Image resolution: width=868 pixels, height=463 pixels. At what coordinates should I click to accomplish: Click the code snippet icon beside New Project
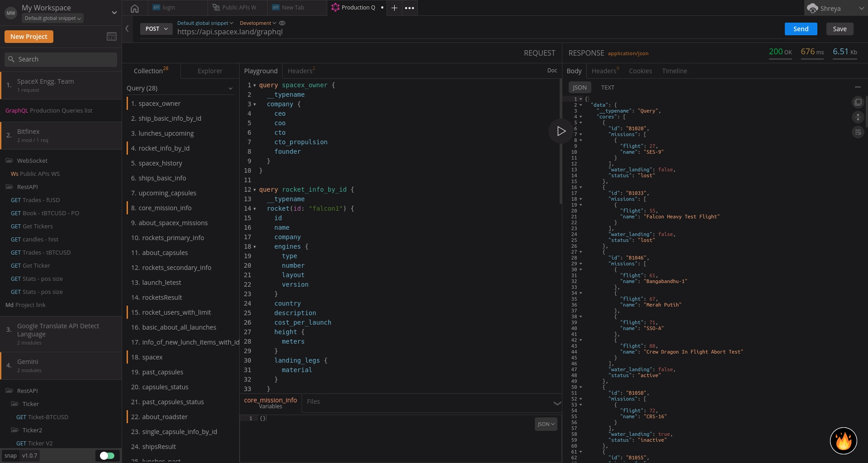[112, 37]
